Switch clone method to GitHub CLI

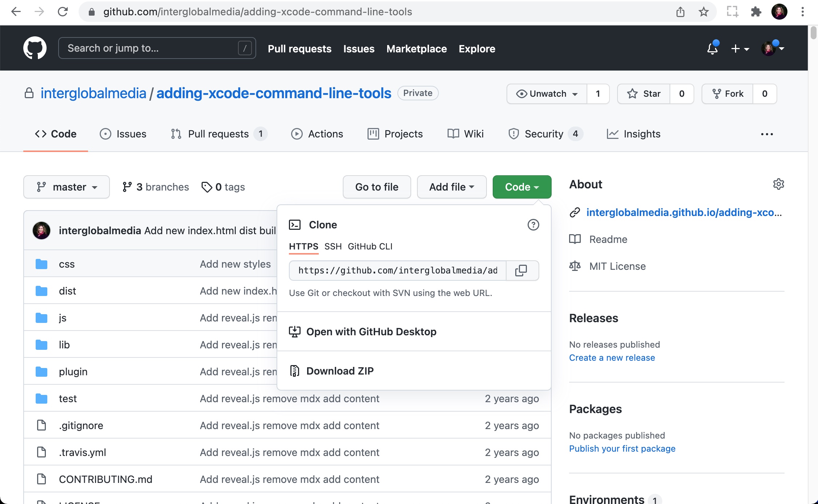(370, 246)
